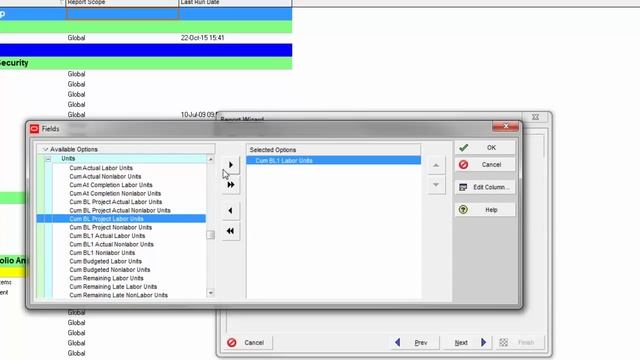The width and height of the screenshot is (640, 360).
Task: Go to Next step in Report Wizard
Action: click(x=468, y=343)
